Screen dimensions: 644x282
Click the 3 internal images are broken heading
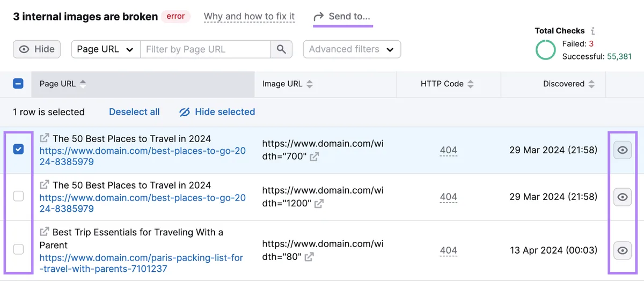coord(85,17)
